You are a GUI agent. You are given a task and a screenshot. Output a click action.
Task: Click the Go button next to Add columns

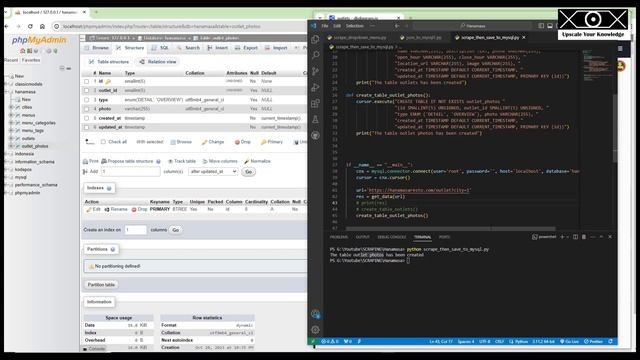(x=249, y=172)
